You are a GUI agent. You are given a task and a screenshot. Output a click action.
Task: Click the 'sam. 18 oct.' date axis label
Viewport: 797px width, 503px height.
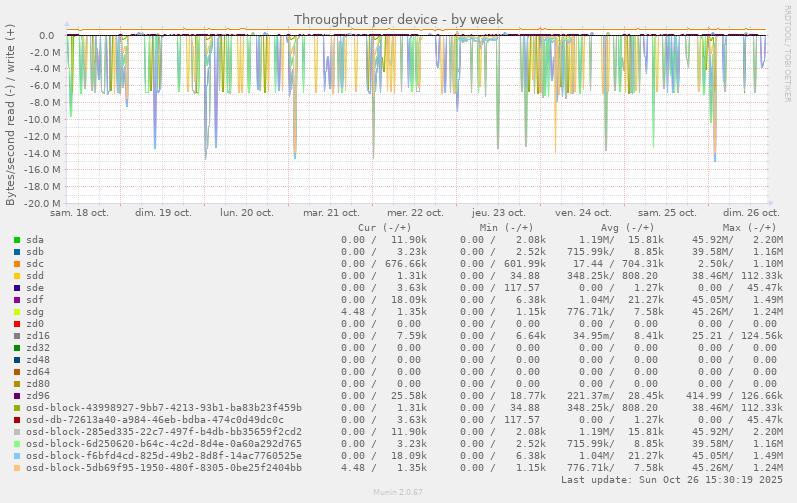pos(79,213)
